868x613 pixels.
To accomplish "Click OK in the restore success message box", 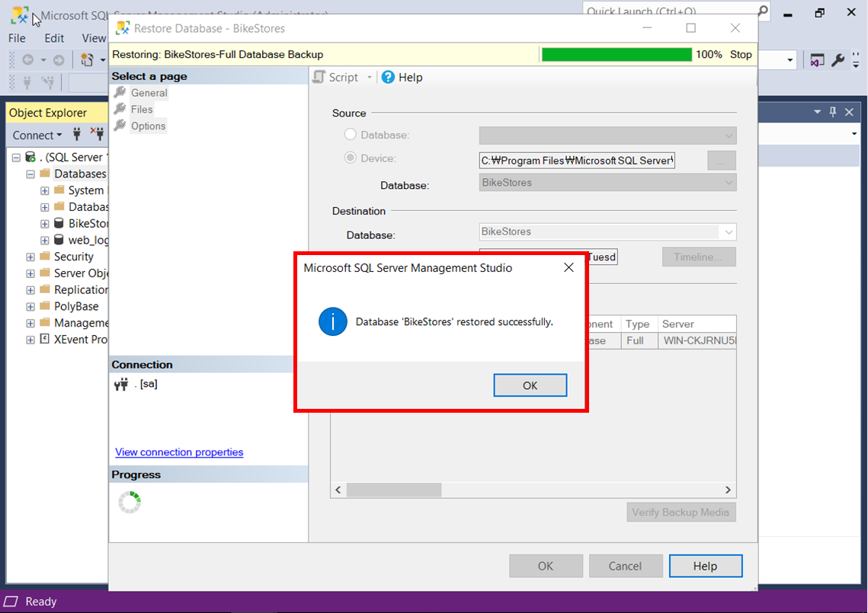I will pyautogui.click(x=530, y=385).
